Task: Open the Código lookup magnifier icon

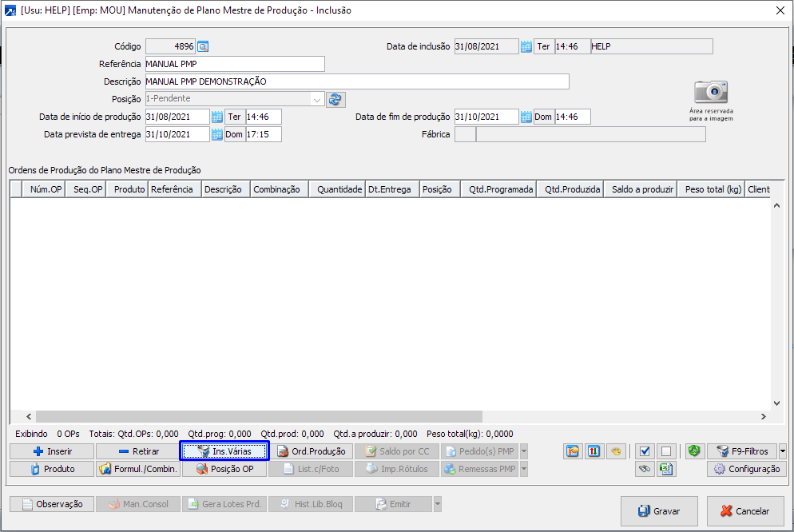Action: (x=203, y=46)
